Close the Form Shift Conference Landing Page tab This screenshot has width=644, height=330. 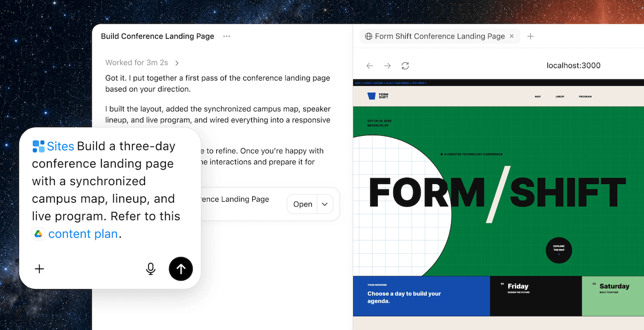point(511,36)
